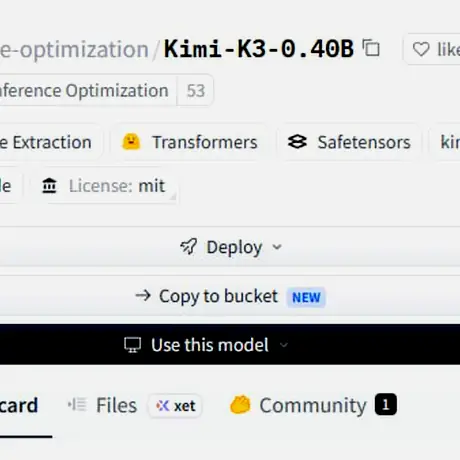Click the License bank building icon

[49, 186]
